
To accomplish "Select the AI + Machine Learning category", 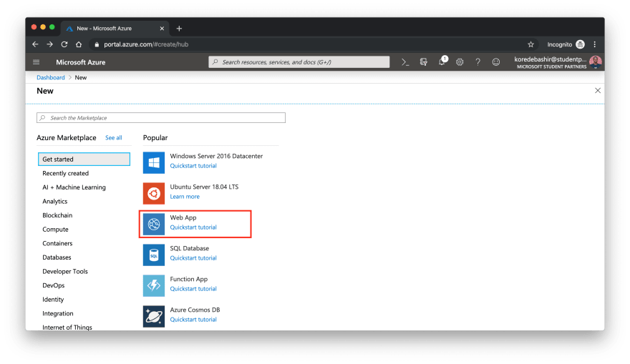I will [x=74, y=187].
